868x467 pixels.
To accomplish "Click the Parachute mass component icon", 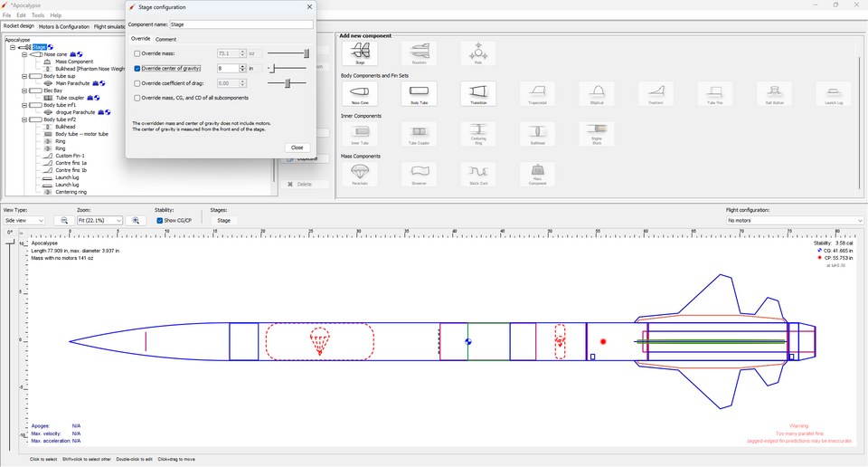I will tap(360, 174).
